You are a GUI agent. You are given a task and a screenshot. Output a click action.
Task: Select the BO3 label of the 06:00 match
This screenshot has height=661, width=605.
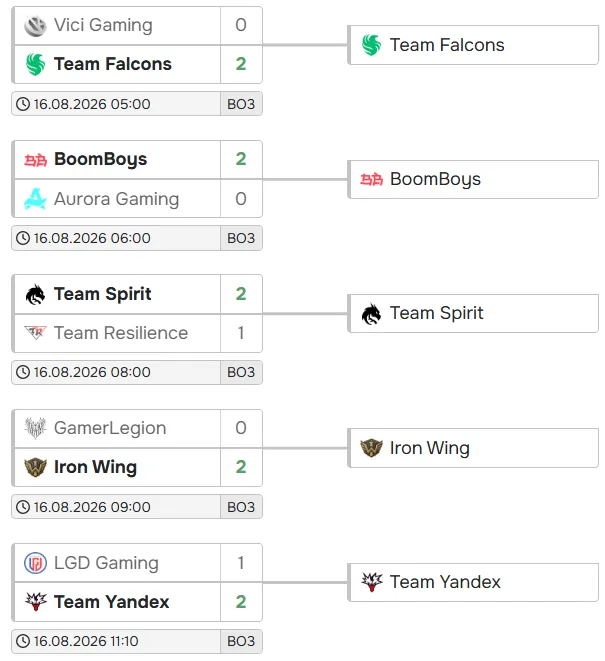(x=241, y=238)
